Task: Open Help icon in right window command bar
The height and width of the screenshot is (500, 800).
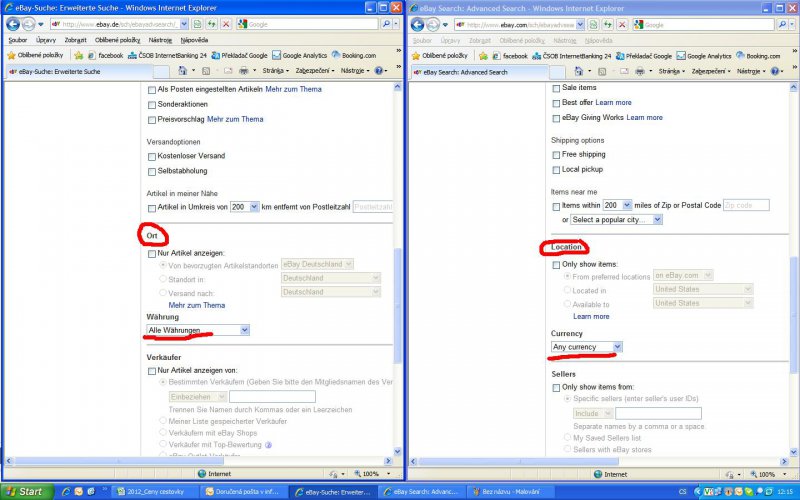Action: 774,71
